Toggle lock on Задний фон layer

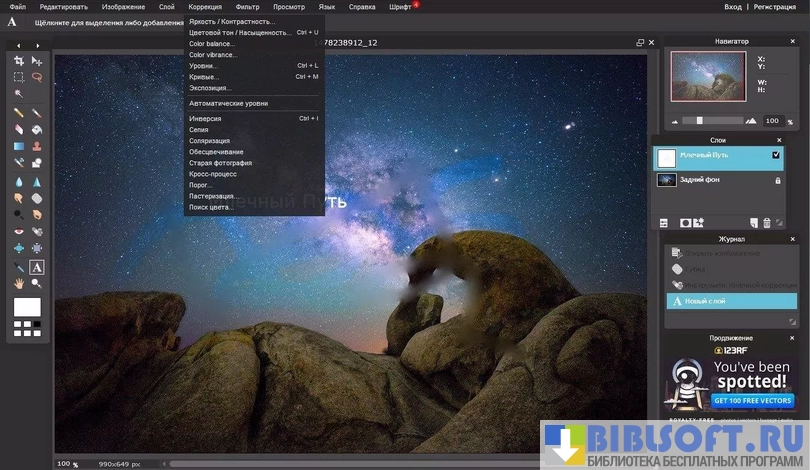pos(777,180)
